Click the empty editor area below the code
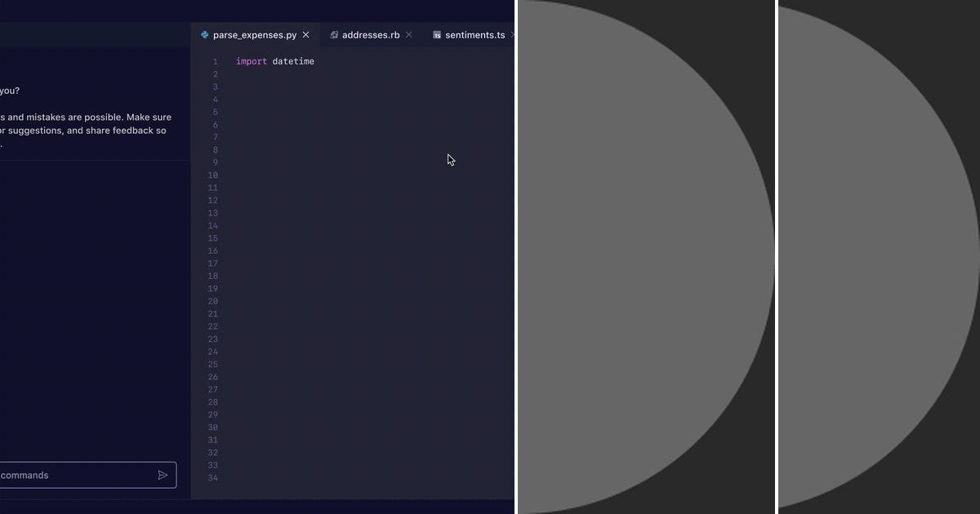 (351, 286)
